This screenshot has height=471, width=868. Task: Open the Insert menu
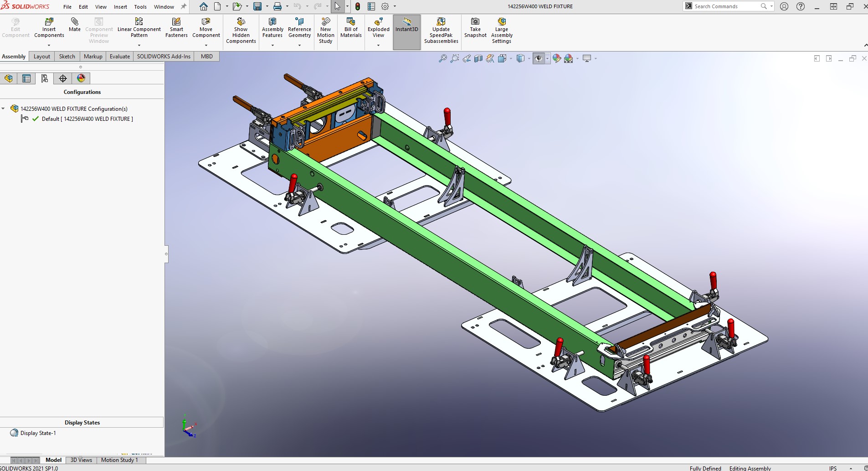(x=120, y=7)
